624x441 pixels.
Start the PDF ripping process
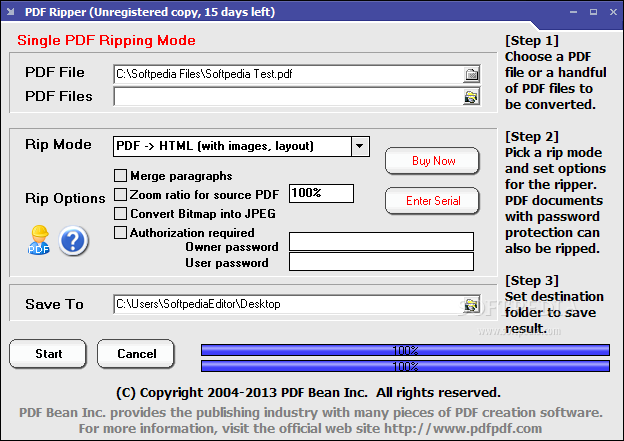48,353
